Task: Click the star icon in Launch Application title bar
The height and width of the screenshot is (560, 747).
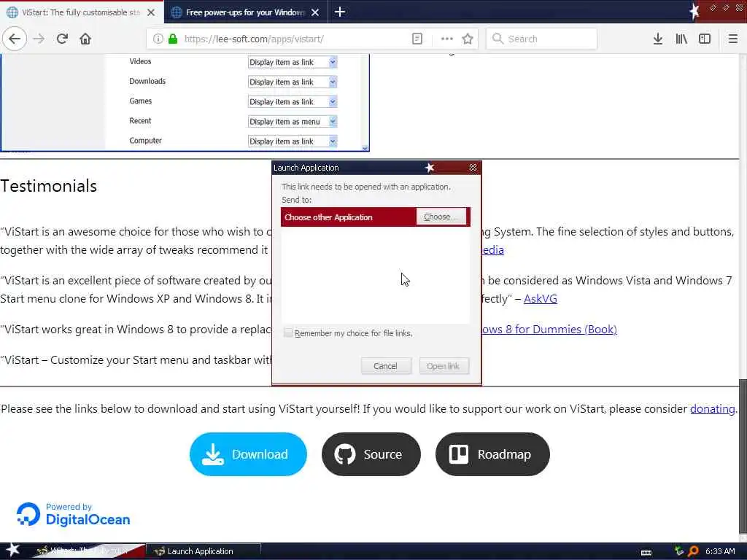Action: coord(430,168)
